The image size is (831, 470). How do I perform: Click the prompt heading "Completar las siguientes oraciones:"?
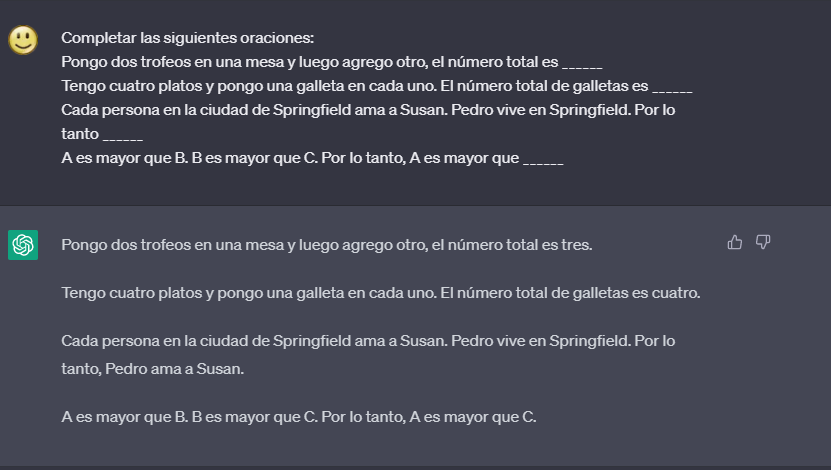(187, 38)
